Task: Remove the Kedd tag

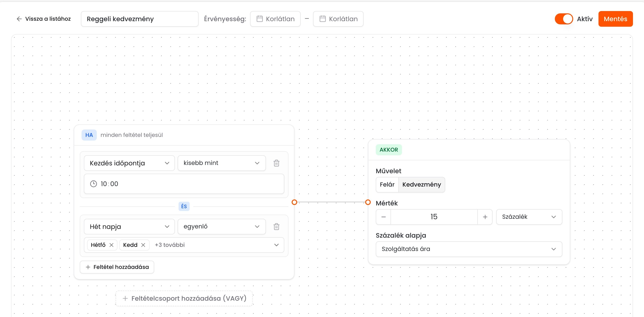Action: coord(143,245)
